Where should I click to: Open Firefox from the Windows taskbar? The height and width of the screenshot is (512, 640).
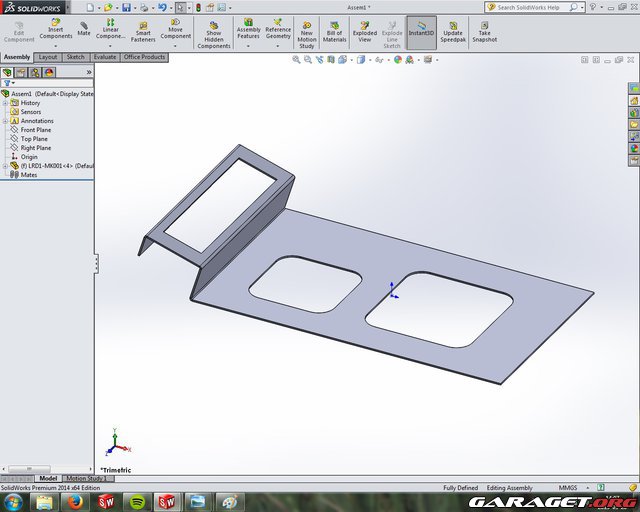(x=76, y=500)
